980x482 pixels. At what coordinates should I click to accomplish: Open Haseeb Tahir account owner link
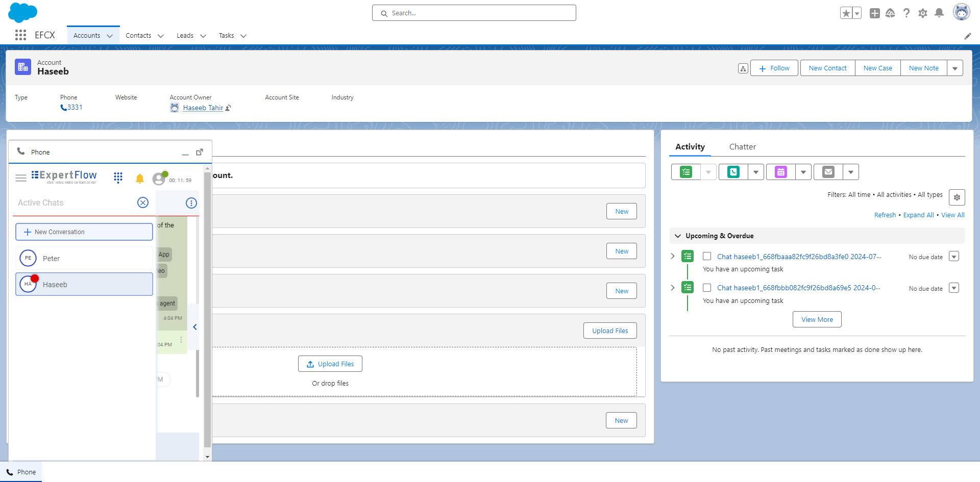pos(203,108)
